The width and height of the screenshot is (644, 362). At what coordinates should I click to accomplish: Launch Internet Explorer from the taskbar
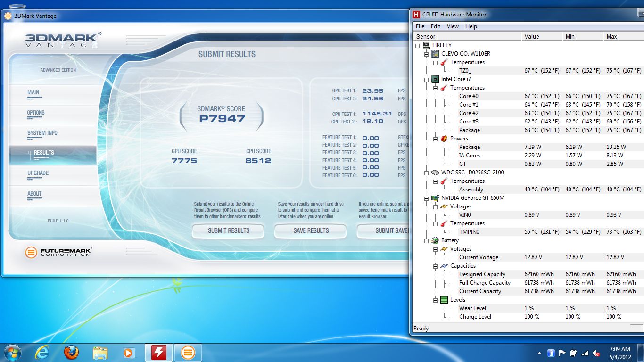[42, 353]
